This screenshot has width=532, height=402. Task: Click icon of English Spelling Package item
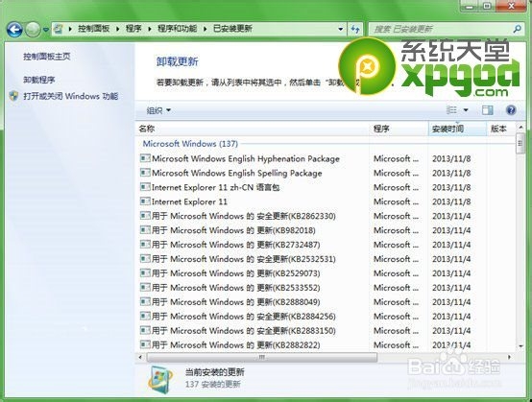[145, 173]
